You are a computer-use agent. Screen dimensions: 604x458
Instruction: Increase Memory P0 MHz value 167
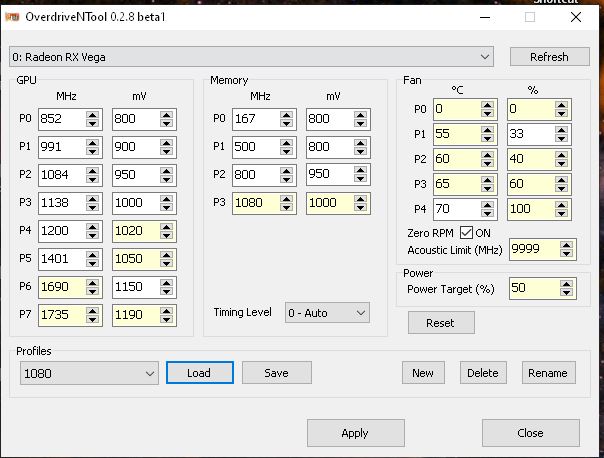[286, 115]
